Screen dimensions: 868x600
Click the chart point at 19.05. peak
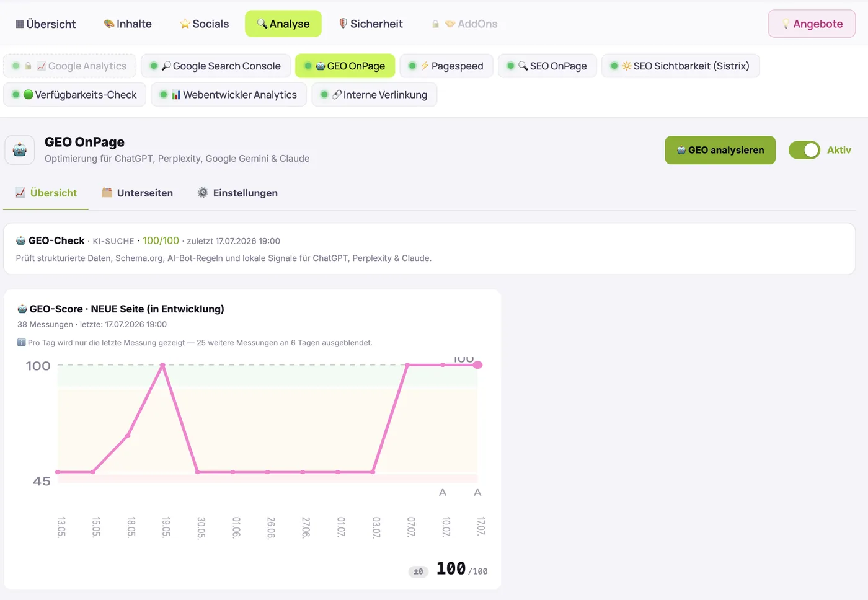[163, 365]
